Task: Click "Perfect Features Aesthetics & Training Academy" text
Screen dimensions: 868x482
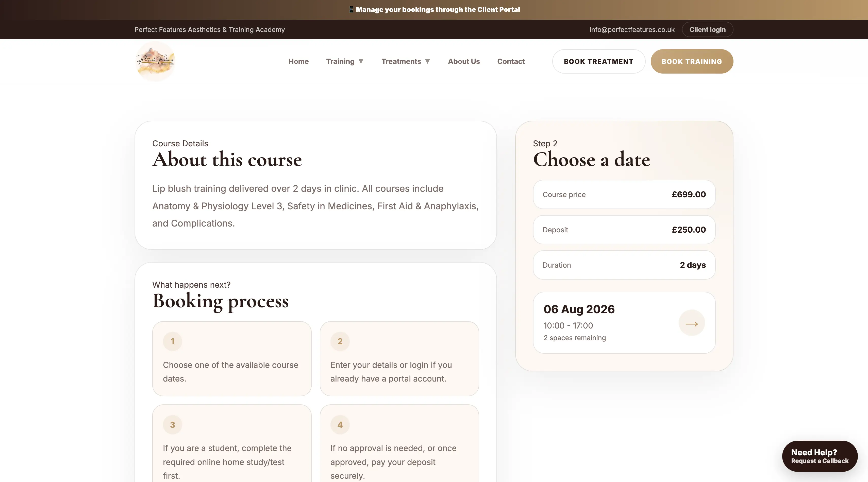Action: click(210, 30)
